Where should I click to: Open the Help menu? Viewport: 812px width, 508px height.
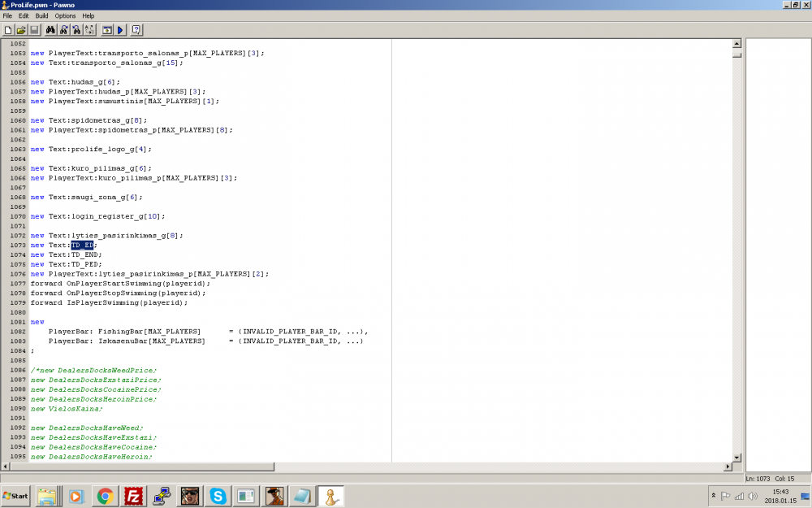tap(89, 16)
